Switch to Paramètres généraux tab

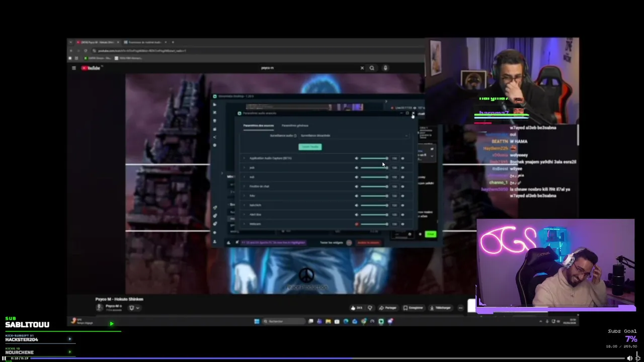click(295, 126)
